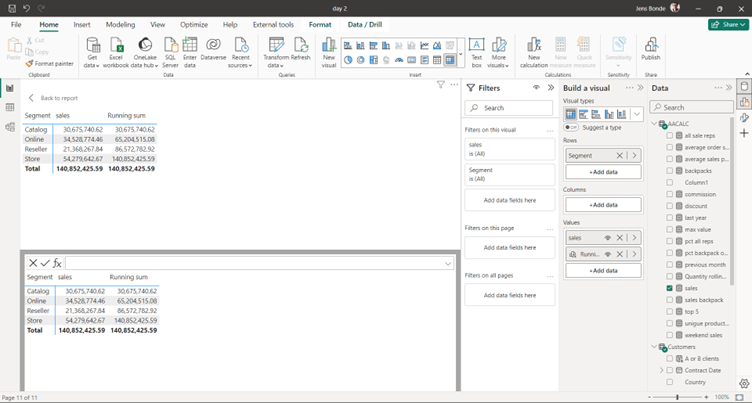This screenshot has width=752, height=403.
Task: Click the New calculation icon
Action: [x=534, y=45]
